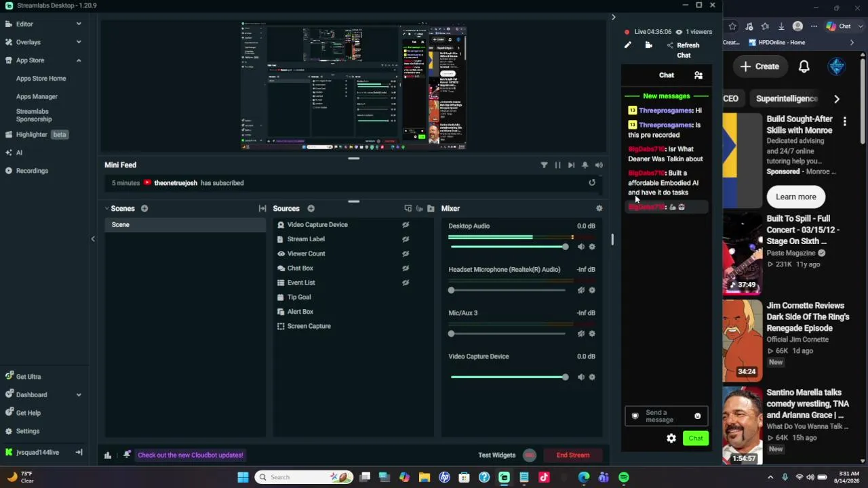Open Video Capture Device mixer settings gear

[592, 377]
